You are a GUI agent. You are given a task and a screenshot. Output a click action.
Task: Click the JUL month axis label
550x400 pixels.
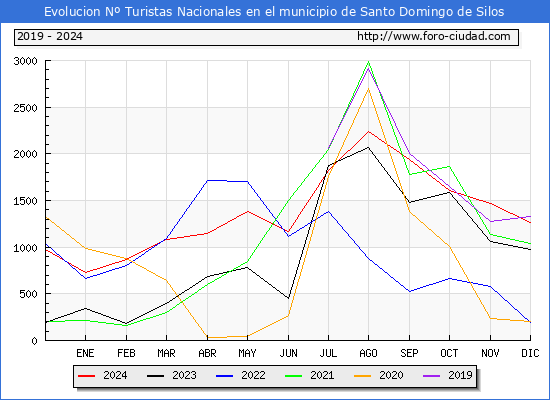(x=328, y=353)
